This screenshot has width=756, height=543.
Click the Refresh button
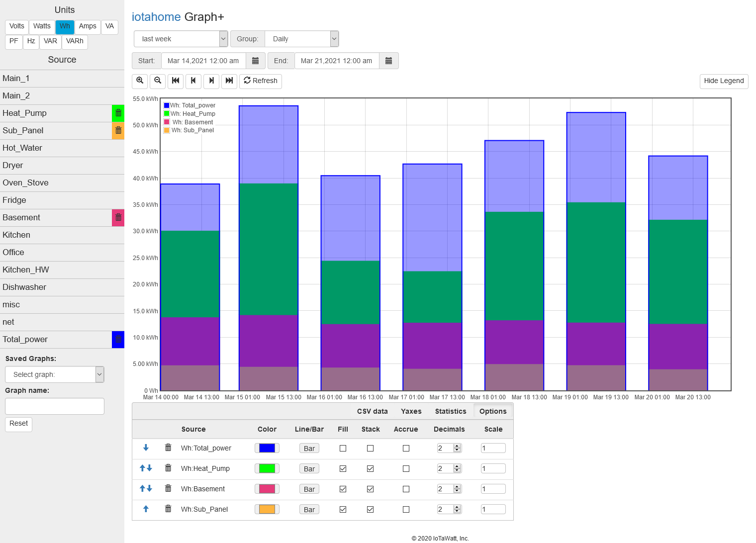(261, 81)
